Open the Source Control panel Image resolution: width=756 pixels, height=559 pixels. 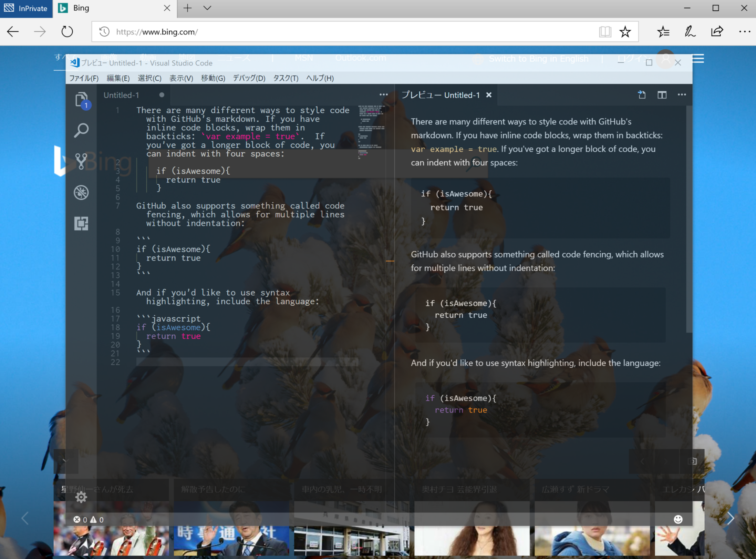(x=81, y=161)
